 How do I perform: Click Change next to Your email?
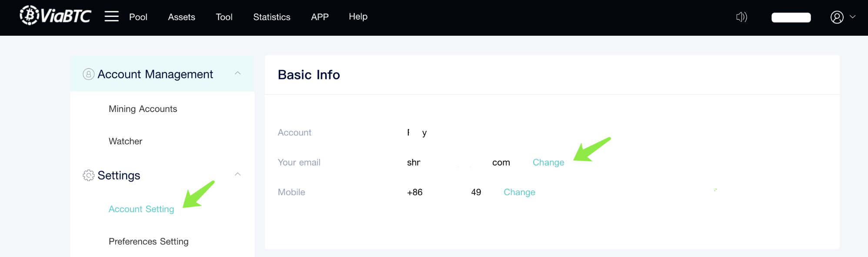(548, 162)
